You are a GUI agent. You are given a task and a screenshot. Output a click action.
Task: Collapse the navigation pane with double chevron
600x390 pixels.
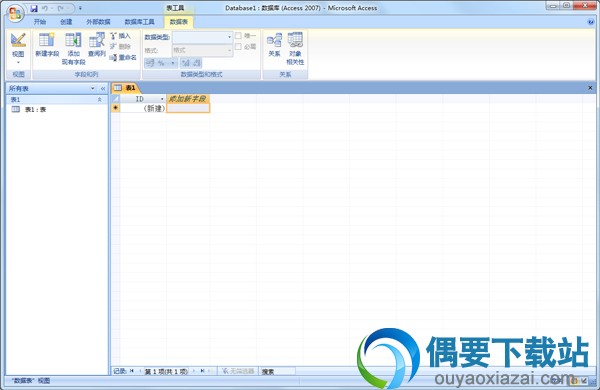click(x=103, y=88)
